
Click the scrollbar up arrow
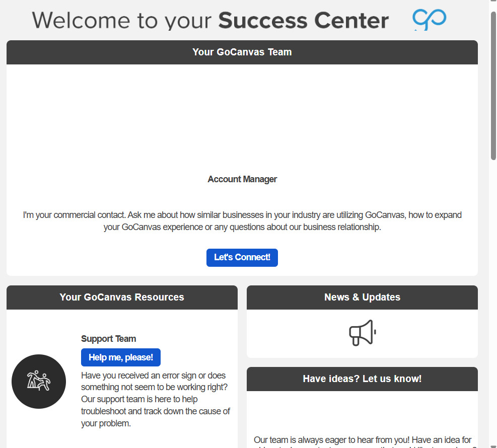point(493,4)
